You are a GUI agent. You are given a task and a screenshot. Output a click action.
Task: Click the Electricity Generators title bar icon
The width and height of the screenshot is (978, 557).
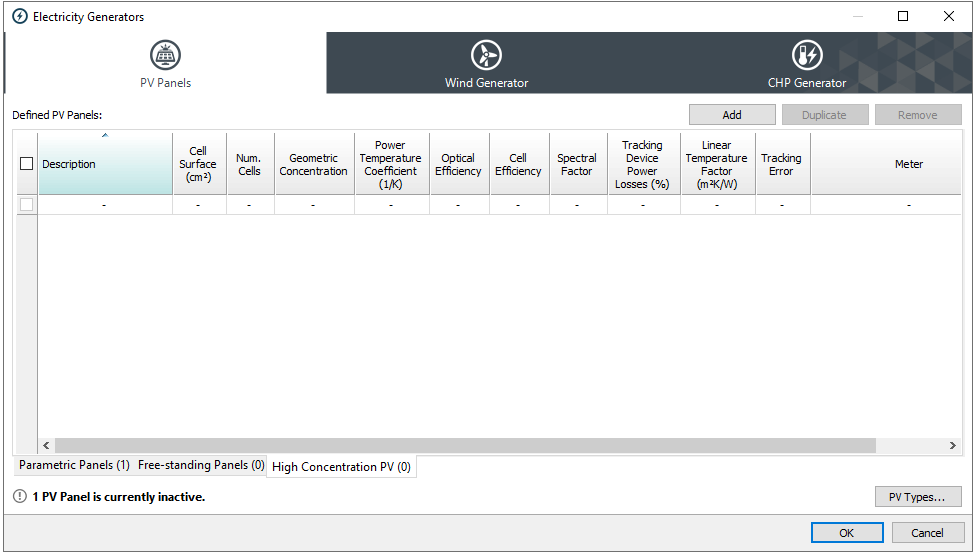coord(19,16)
